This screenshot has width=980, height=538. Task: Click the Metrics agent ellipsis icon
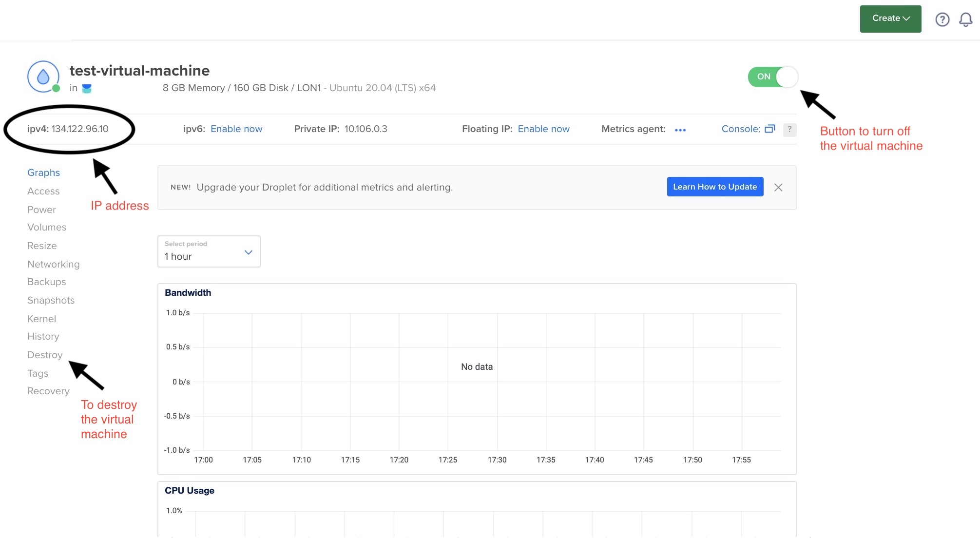[680, 129]
